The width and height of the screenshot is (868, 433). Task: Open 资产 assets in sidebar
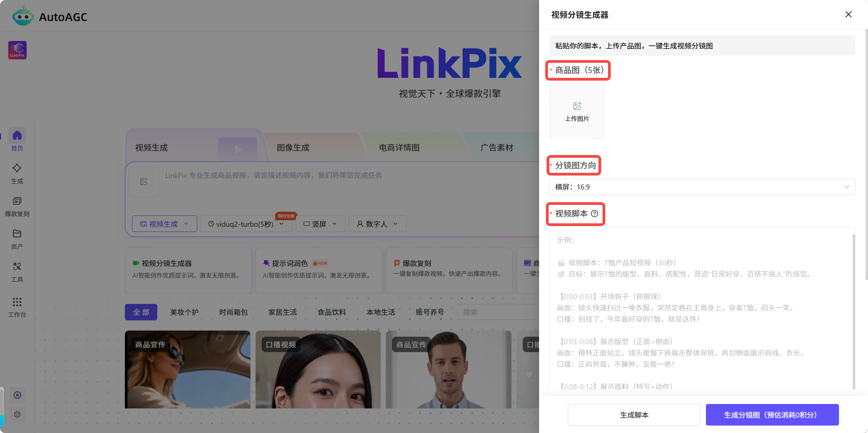pyautogui.click(x=17, y=239)
